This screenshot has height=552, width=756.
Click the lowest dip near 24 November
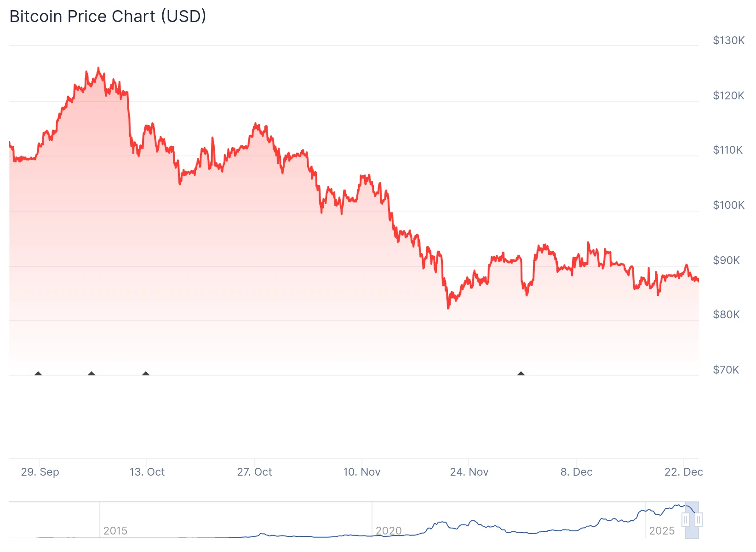tap(449, 309)
